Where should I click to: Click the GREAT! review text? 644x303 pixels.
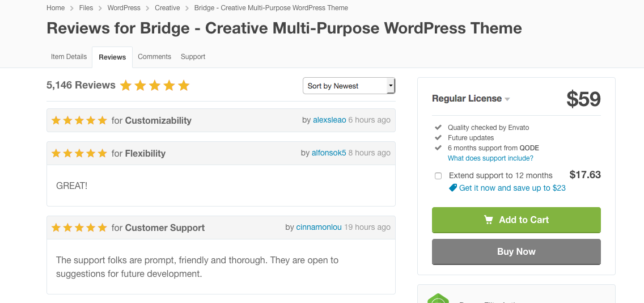click(x=72, y=186)
